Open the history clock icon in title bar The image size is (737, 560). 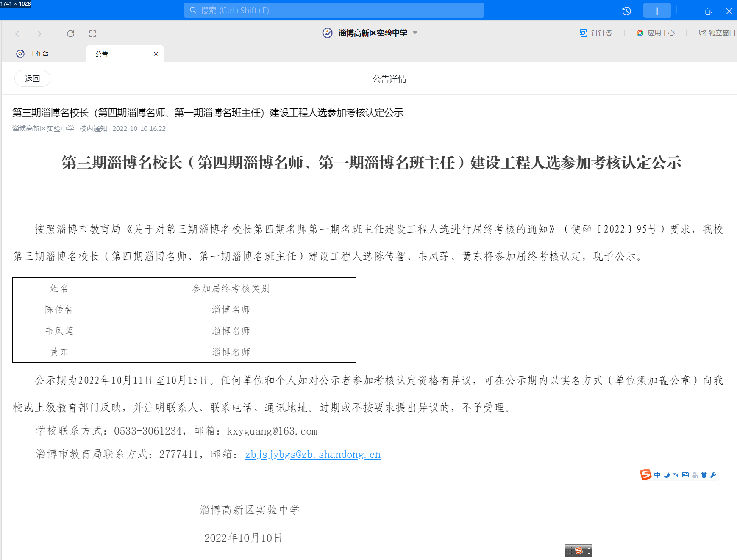pyautogui.click(x=626, y=11)
